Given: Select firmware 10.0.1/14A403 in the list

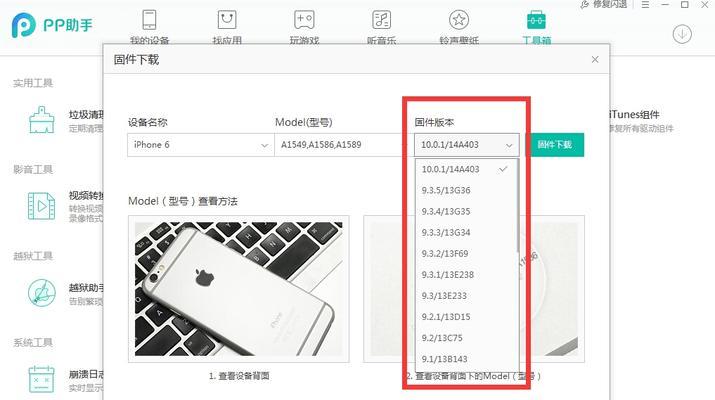Looking at the screenshot, I should tap(466, 169).
